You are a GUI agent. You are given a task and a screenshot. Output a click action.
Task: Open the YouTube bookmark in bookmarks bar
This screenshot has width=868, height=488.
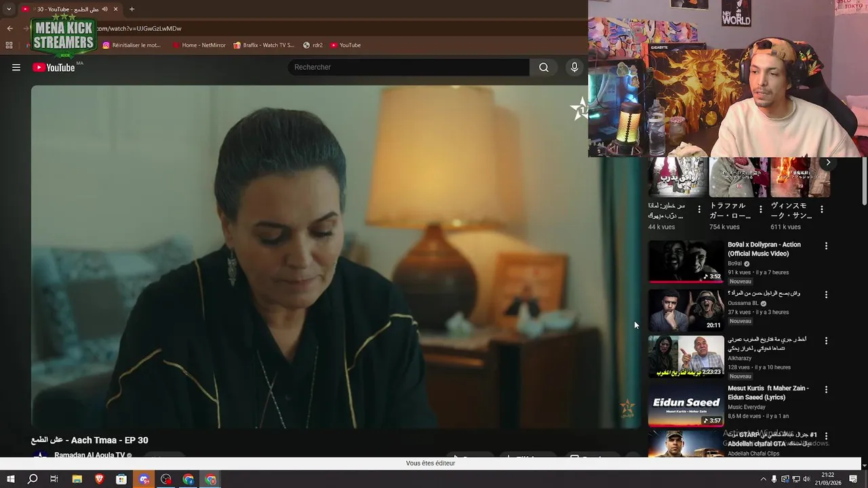pyautogui.click(x=346, y=45)
